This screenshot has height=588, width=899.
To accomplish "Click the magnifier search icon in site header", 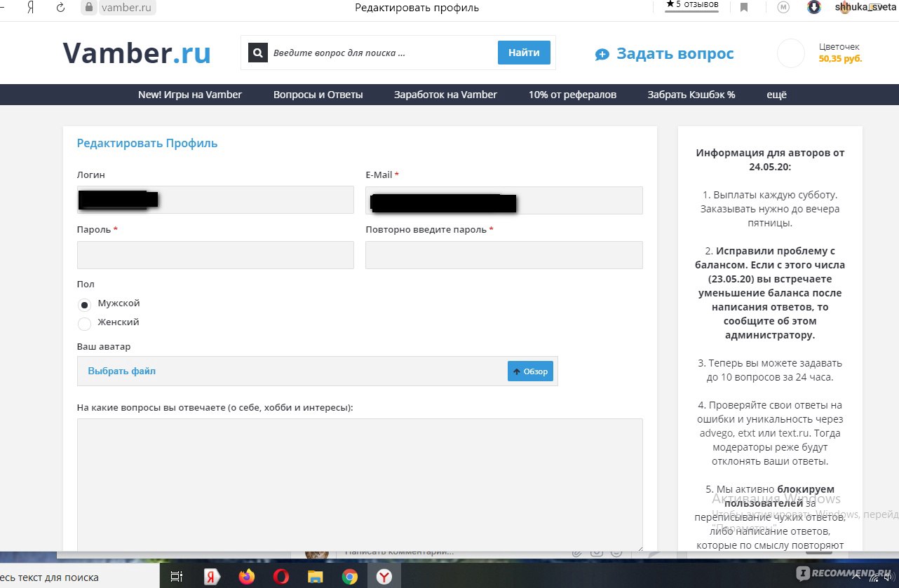I will (258, 53).
